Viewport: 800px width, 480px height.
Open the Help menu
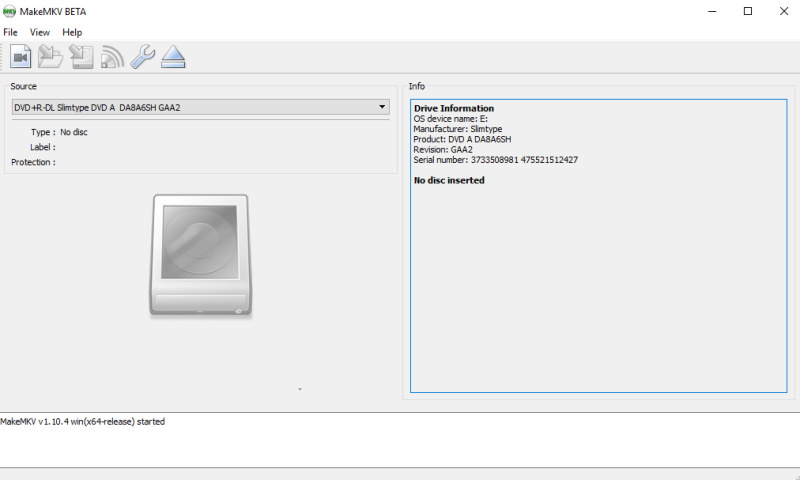[72, 32]
